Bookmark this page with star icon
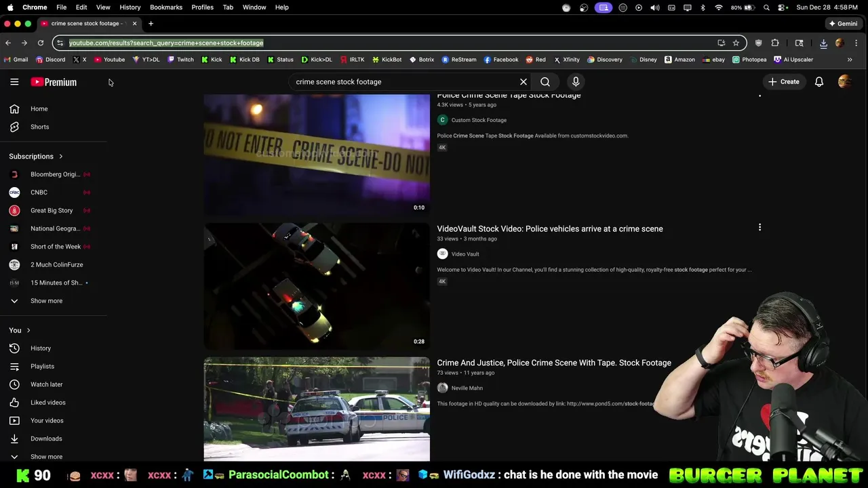This screenshot has width=868, height=488. click(x=736, y=43)
